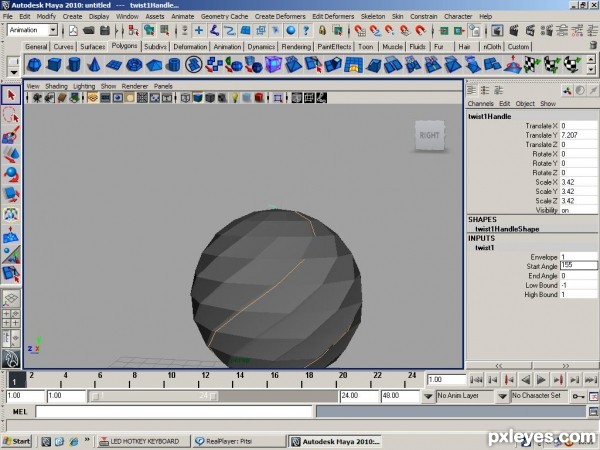Click the range slider bar handle
The height and width of the screenshot is (450, 600).
(154, 396)
